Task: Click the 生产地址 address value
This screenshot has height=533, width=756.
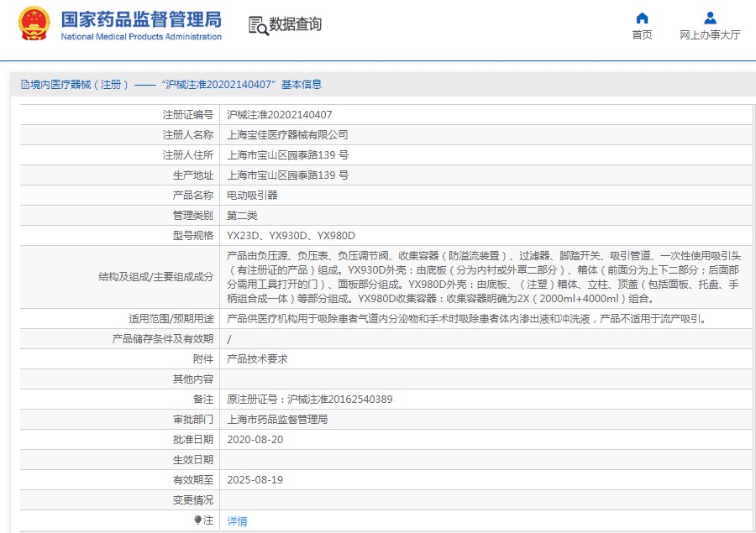Action: point(287,175)
